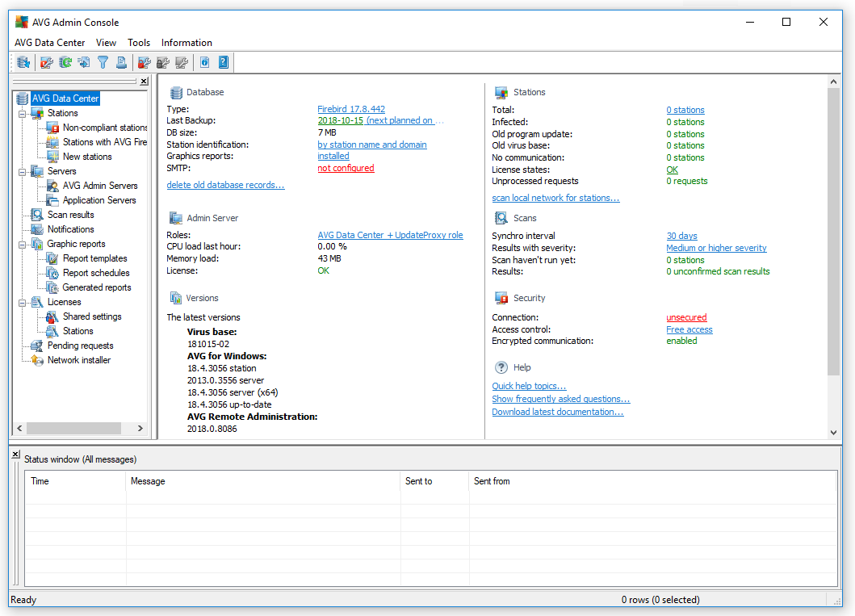Click the Notifications tree icon
855x616 pixels.
tap(37, 229)
